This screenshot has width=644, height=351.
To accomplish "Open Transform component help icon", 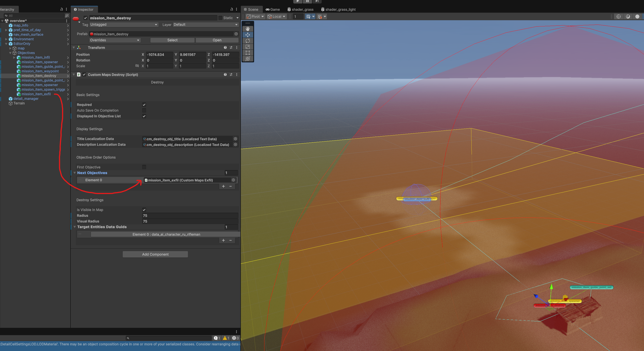I will click(225, 48).
